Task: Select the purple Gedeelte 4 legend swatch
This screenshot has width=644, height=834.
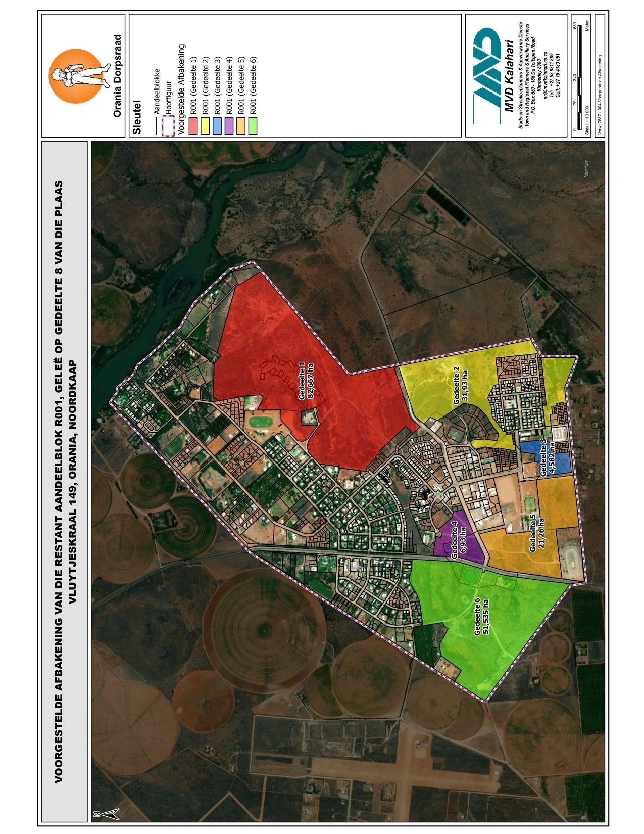Action: pyautogui.click(x=229, y=126)
